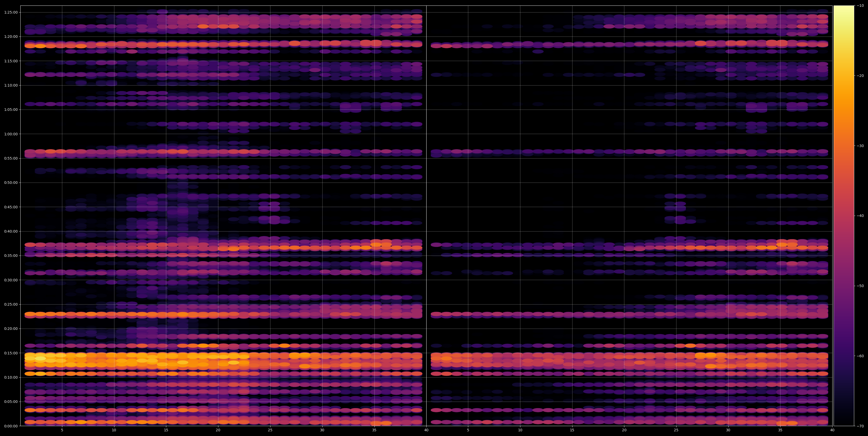
Task: Click the -10 colorbar tick label
Action: tap(860, 6)
